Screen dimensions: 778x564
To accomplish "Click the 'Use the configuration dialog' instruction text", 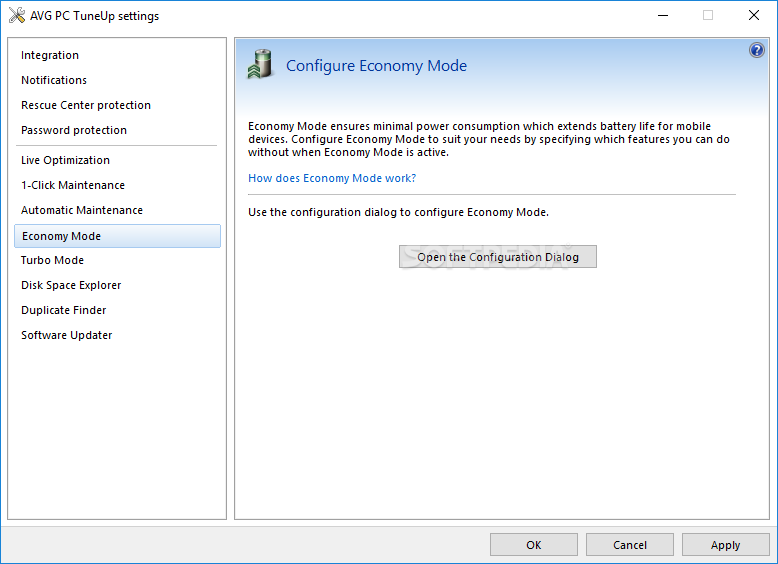I will 398,212.
